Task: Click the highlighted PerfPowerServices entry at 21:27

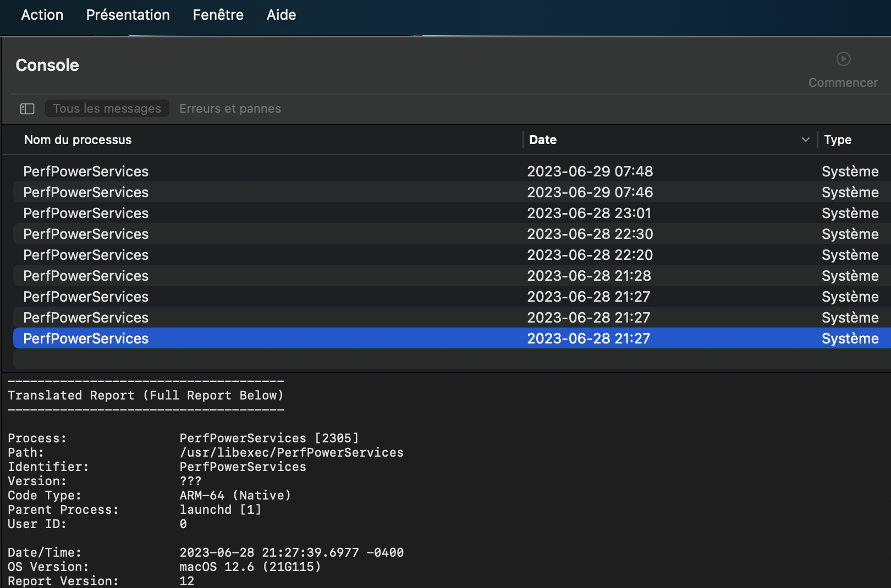Action: [452, 339]
